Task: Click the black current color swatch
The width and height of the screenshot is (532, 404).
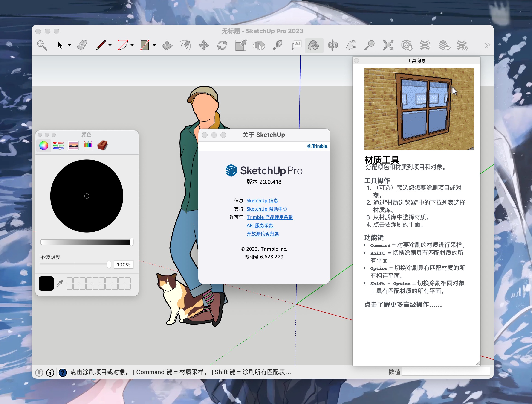Action: 46,284
